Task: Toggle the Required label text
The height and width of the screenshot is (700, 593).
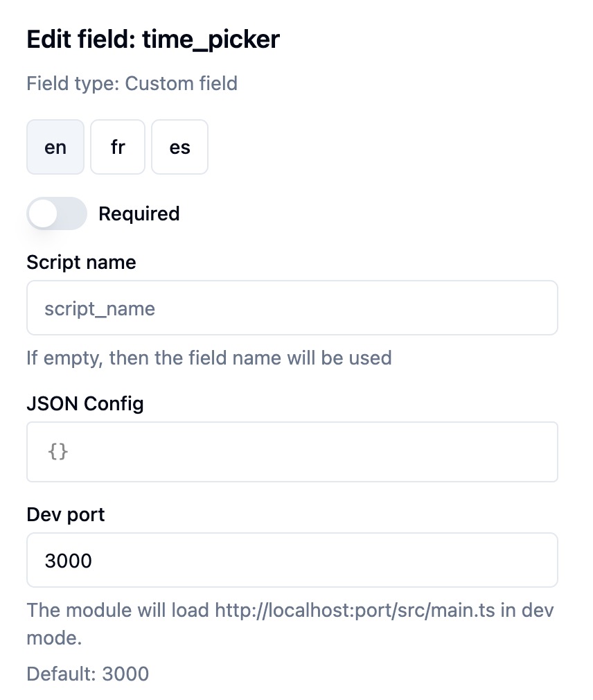Action: tap(139, 213)
